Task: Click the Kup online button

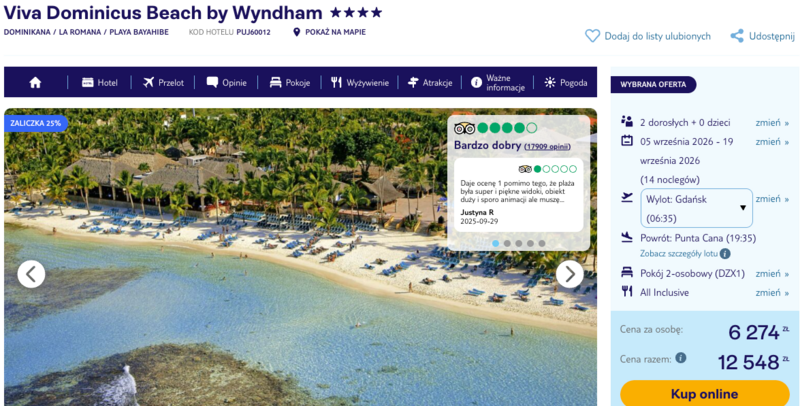Action: pyautogui.click(x=705, y=393)
